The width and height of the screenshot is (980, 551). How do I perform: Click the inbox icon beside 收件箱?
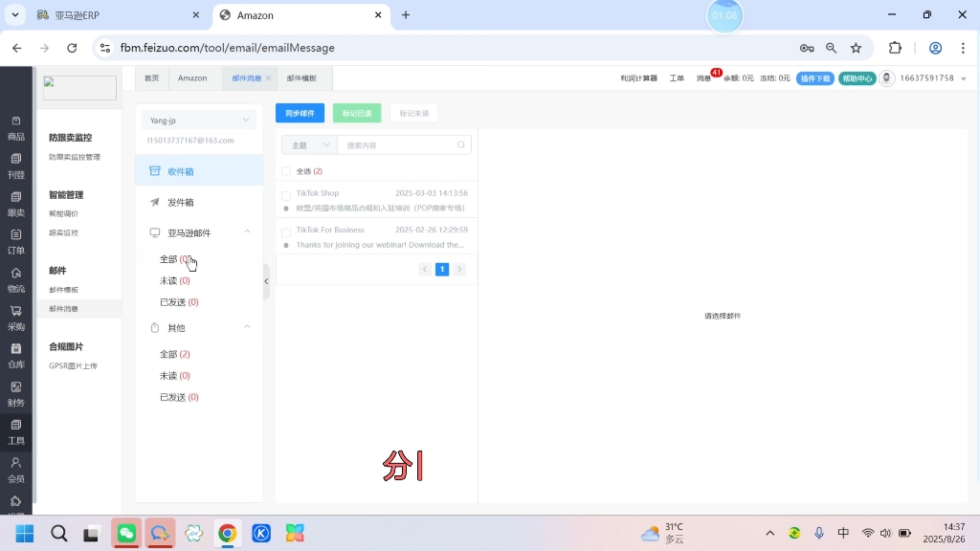click(x=154, y=170)
